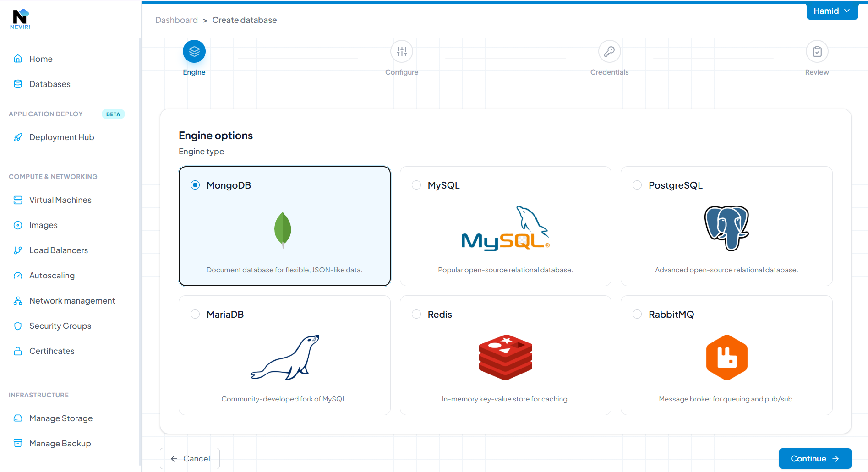Image resolution: width=868 pixels, height=472 pixels.
Task: Click the Configure step sliders icon
Action: pos(402,51)
